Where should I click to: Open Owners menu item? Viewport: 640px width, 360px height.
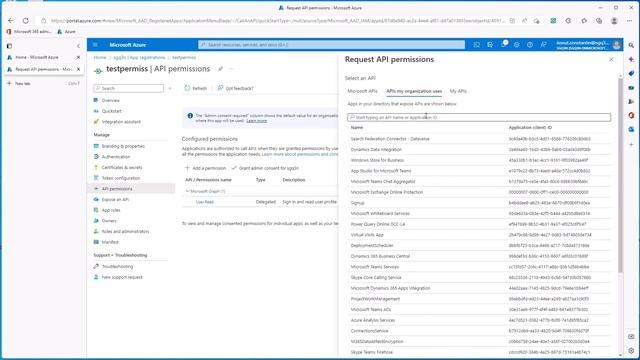click(109, 221)
